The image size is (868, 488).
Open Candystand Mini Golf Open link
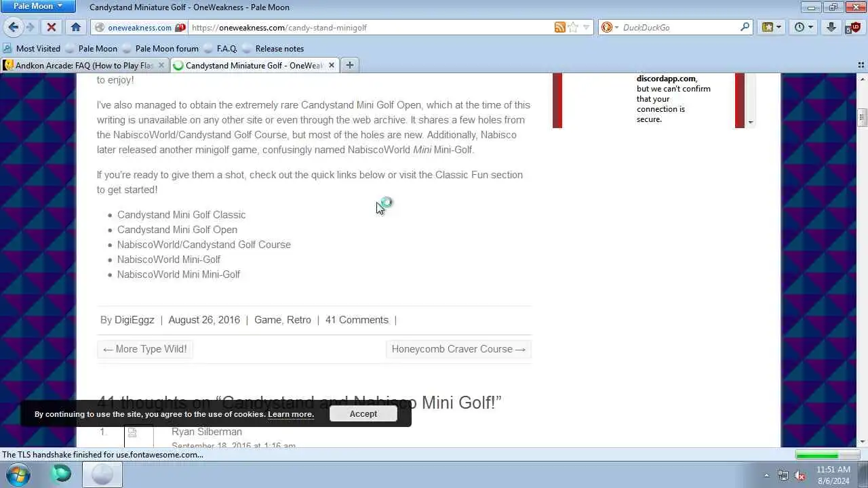[177, 230]
